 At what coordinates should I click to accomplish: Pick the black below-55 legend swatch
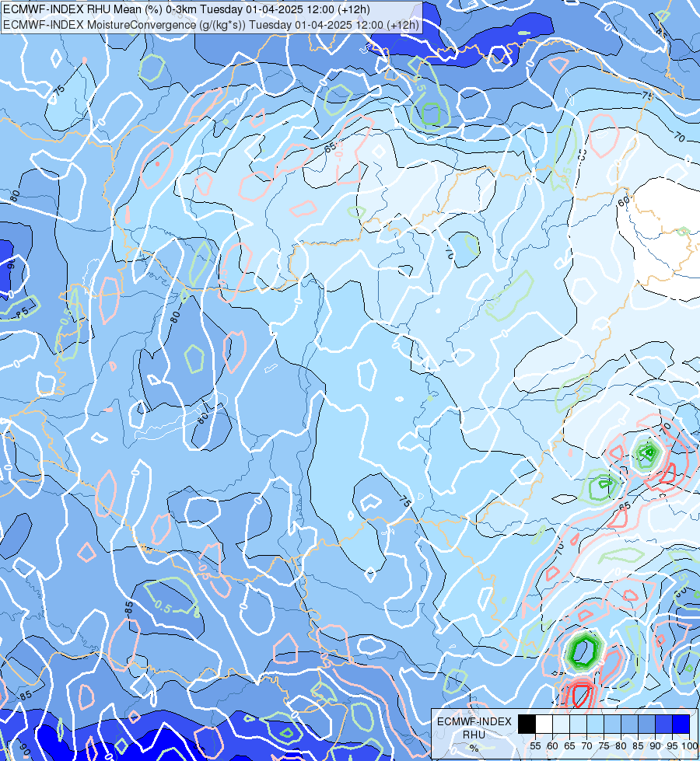pyautogui.click(x=527, y=724)
